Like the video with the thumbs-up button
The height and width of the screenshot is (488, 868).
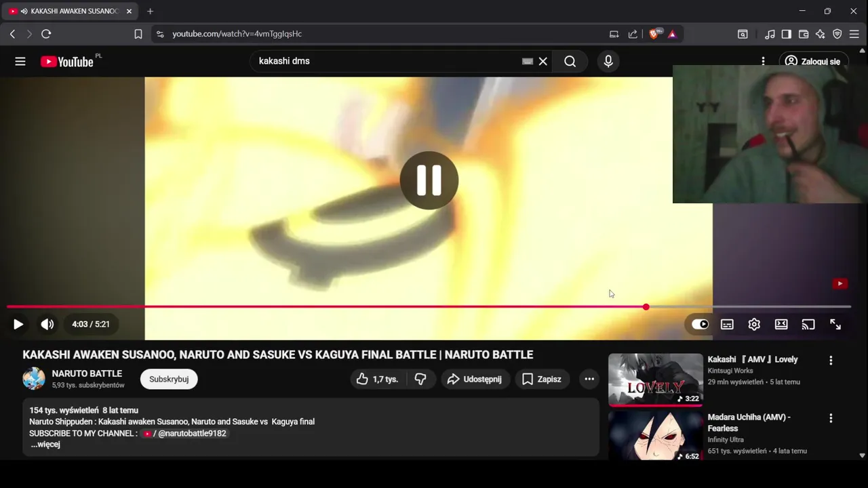pyautogui.click(x=378, y=379)
